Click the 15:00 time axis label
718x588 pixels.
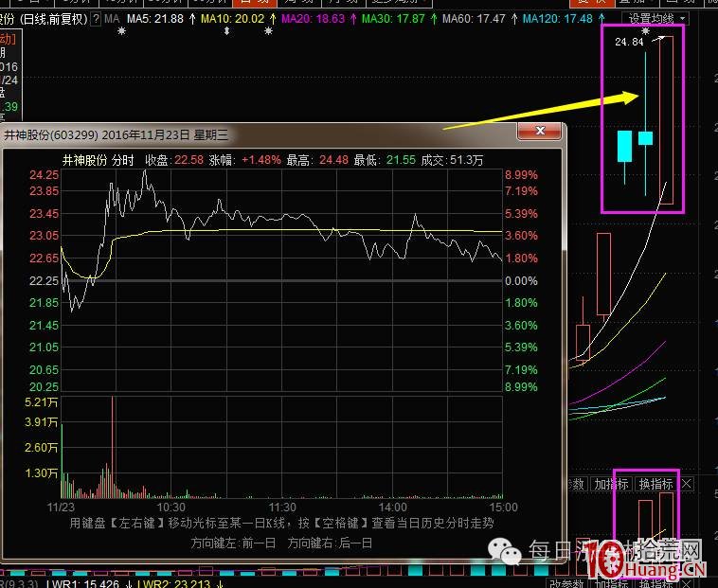tap(503, 508)
